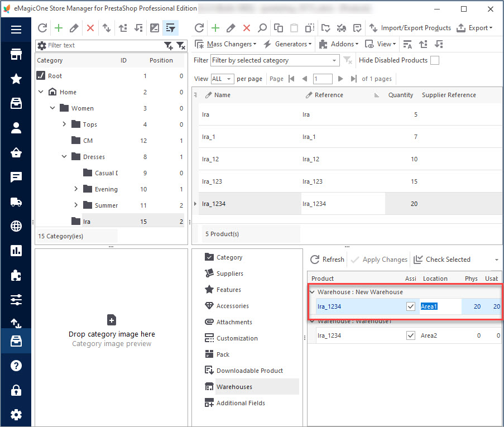This screenshot has width=504, height=427.
Task: Open the per page ALL dropdown
Action: (x=222, y=79)
